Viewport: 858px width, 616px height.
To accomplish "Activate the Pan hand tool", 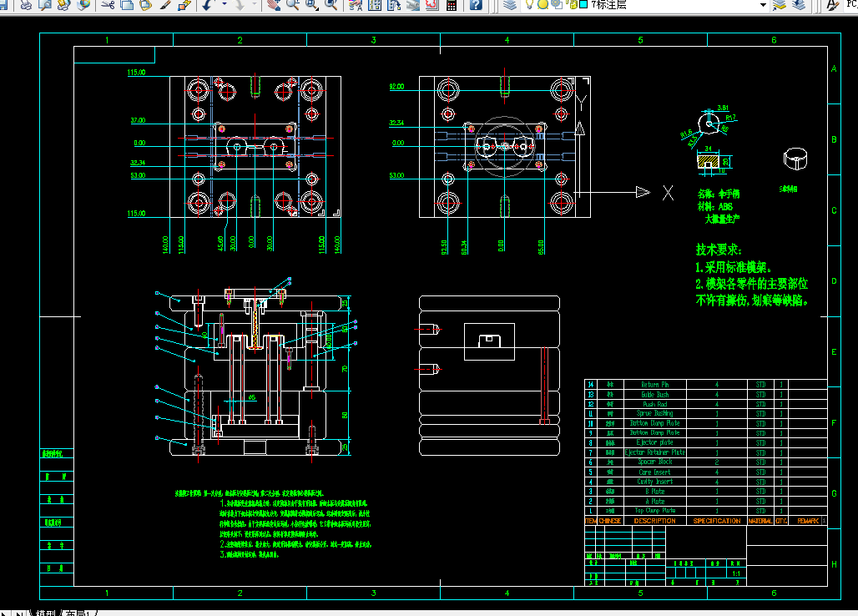I will pyautogui.click(x=274, y=5).
